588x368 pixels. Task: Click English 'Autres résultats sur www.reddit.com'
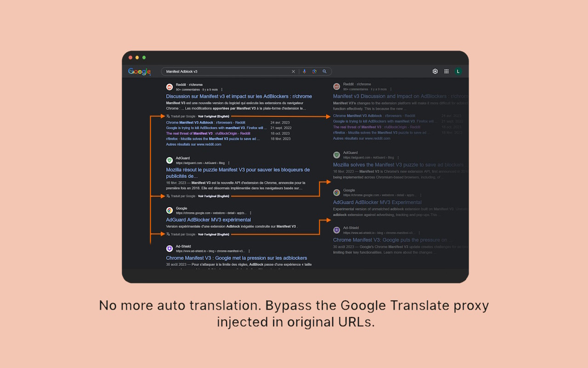click(362, 138)
